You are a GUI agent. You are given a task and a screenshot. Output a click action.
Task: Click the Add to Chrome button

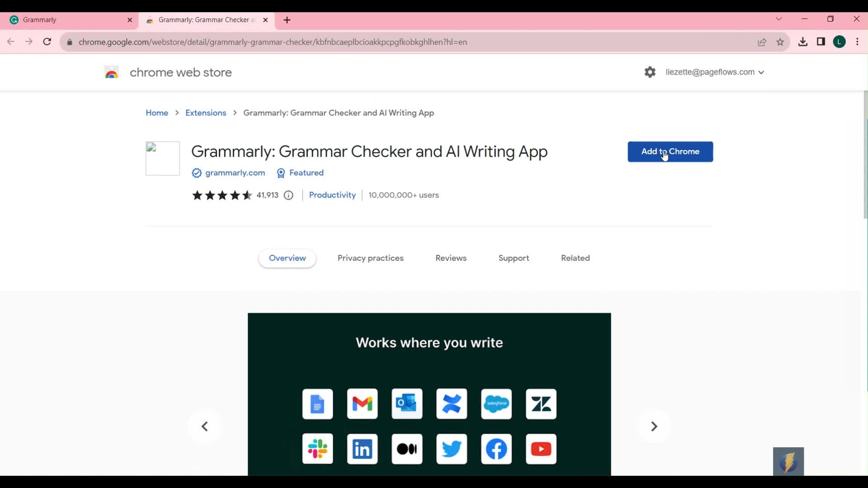[670, 152]
